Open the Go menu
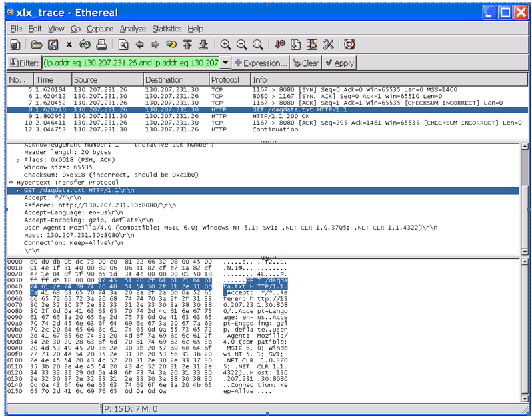The height and width of the screenshot is (419, 532). point(75,29)
